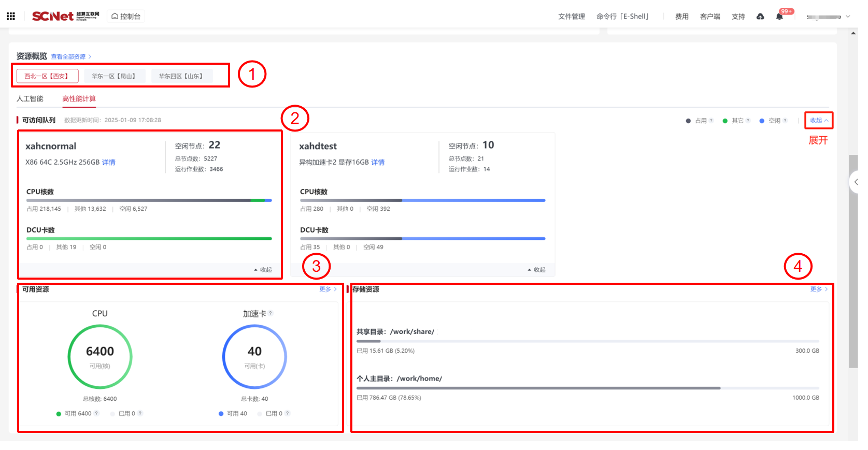Collapse the xahdtest queue card
Screen dimensions: 868x450
pos(536,270)
